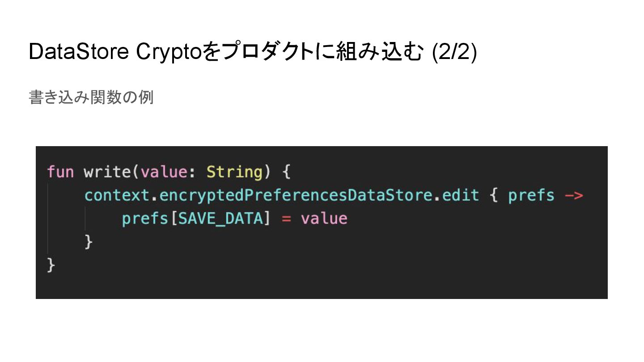This screenshot has height=362, width=644.
Task: Click the "context" identifier in code
Action: pyautogui.click(x=116, y=195)
